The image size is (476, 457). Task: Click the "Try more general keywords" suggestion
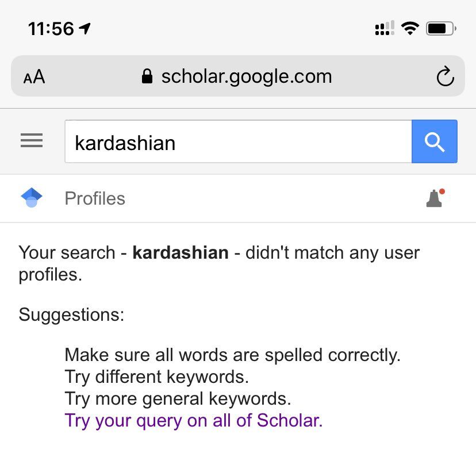(x=178, y=398)
